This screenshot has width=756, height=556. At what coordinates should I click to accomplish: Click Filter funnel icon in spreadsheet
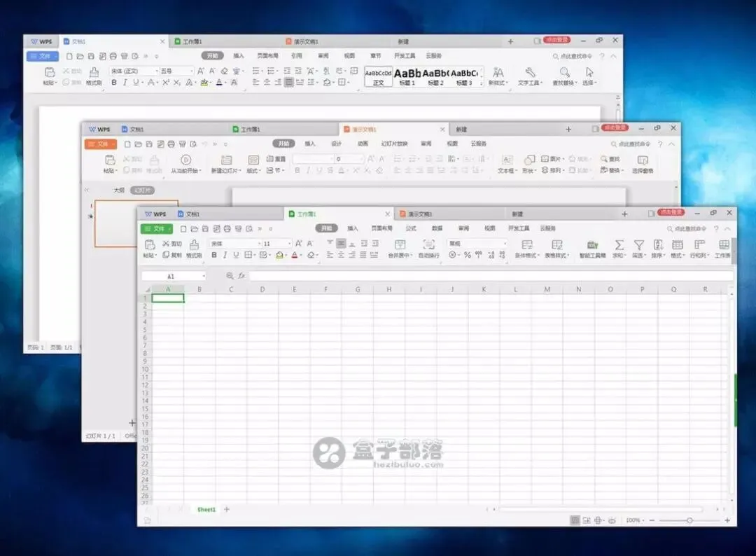638,245
